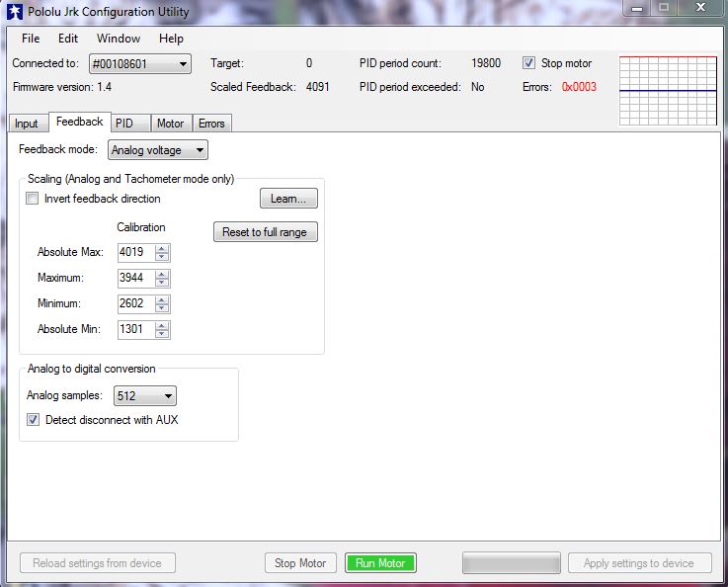Click Apply settings to device

[x=639, y=563]
